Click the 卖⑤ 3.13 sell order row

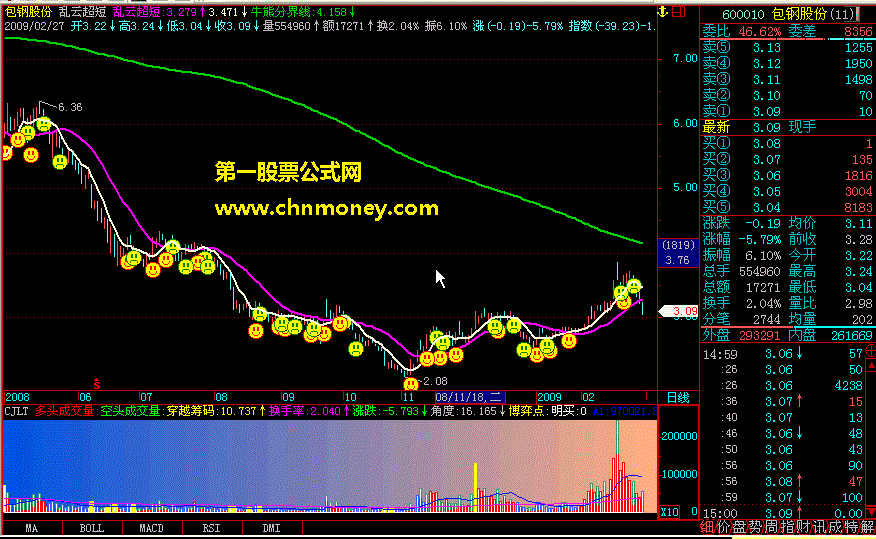(x=787, y=47)
